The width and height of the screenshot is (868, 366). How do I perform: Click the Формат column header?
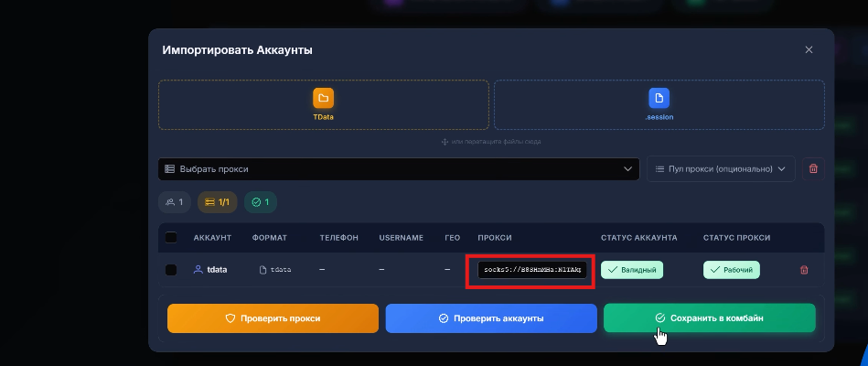click(x=270, y=238)
